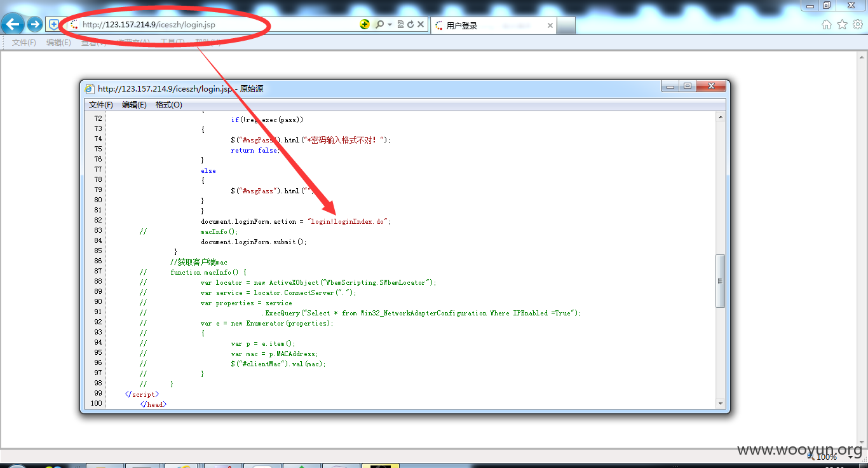Click the source viewer vertical scrollbar thumb
The width and height of the screenshot is (868, 468).
point(720,281)
